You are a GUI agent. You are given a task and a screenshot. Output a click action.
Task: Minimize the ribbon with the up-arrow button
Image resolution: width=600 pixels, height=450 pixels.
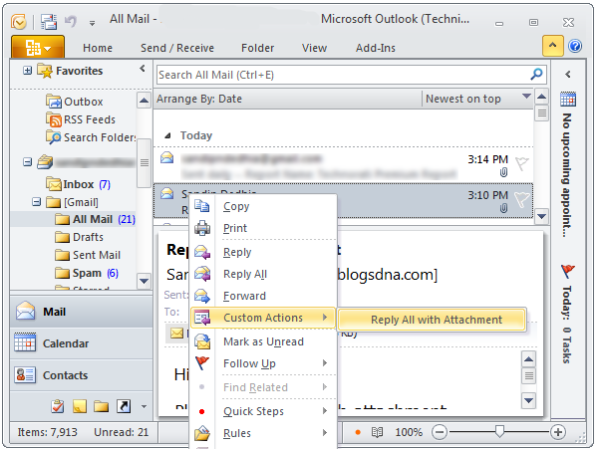552,46
